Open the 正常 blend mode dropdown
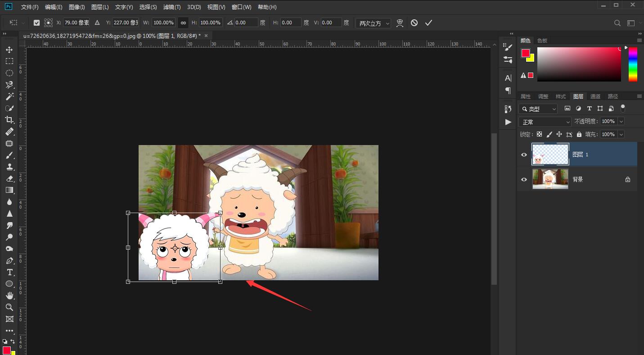This screenshot has width=644, height=355. 545,122
